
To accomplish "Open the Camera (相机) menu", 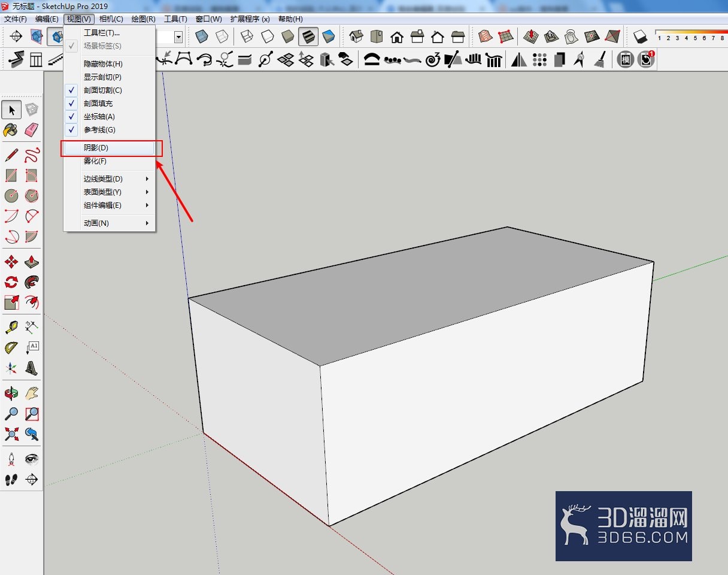I will pos(111,19).
